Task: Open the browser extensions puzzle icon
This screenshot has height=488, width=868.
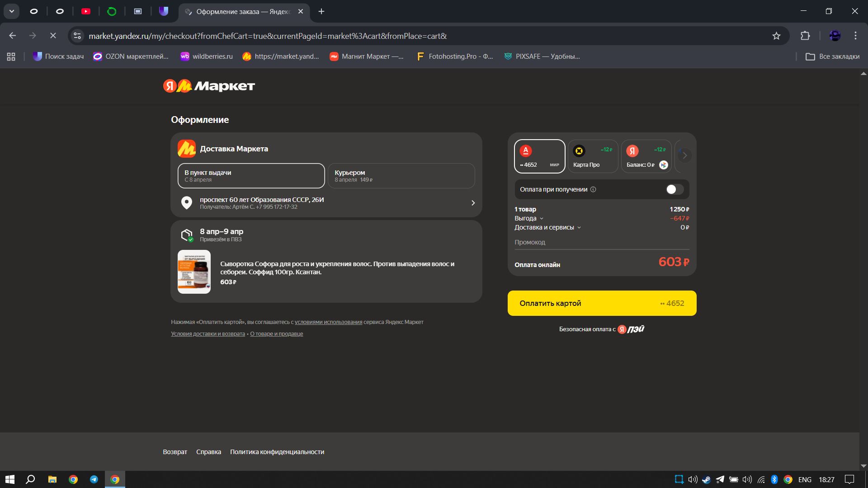Action: (805, 36)
